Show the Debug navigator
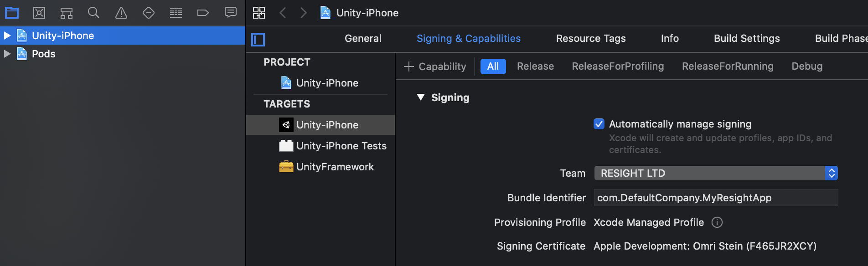 pos(176,13)
